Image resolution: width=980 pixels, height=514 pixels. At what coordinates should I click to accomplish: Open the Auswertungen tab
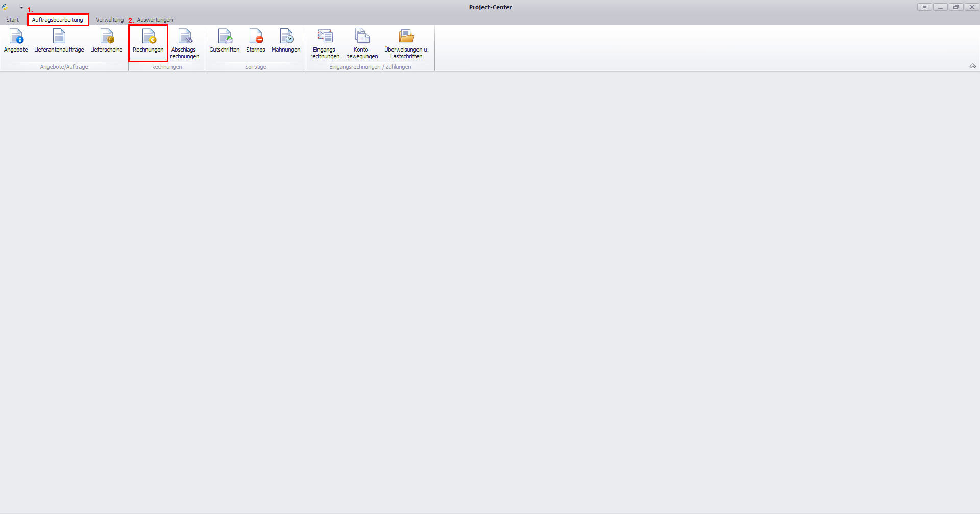click(155, 20)
